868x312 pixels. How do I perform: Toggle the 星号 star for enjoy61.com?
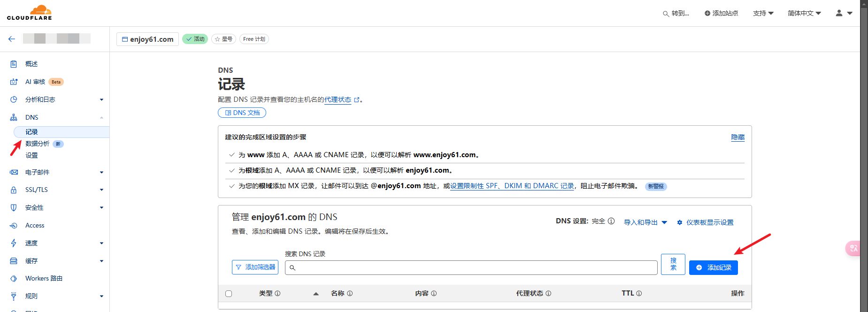[x=223, y=39]
